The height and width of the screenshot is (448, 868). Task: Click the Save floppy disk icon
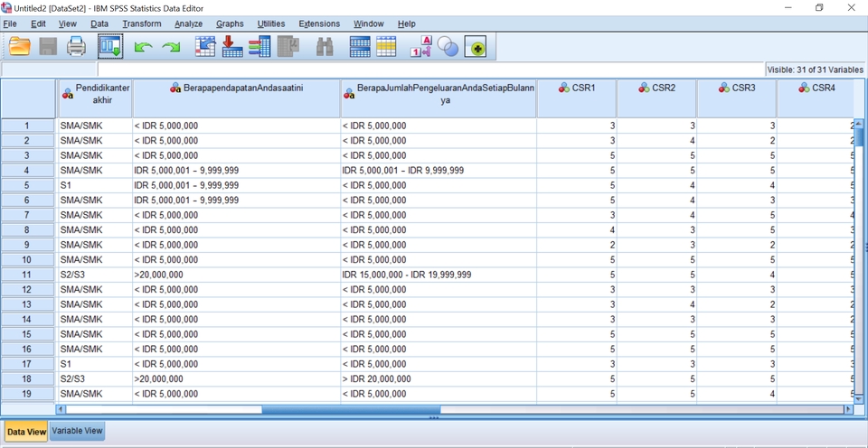(48, 46)
